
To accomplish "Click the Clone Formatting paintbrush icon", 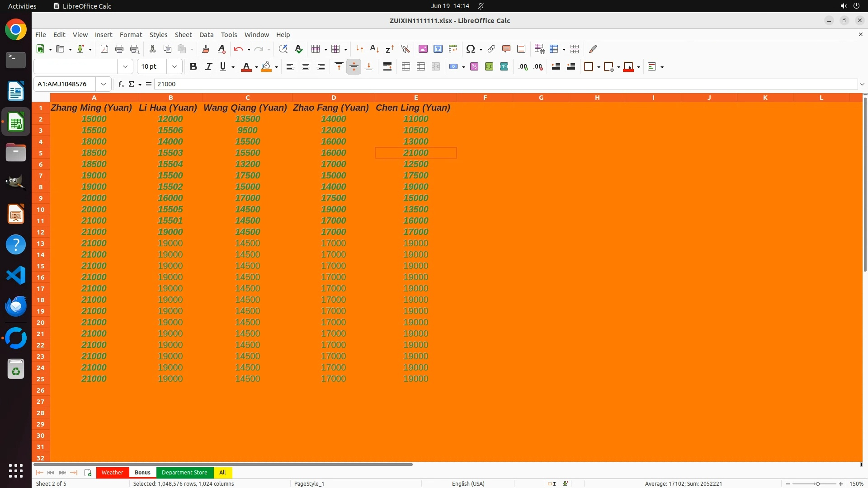I will click(206, 49).
